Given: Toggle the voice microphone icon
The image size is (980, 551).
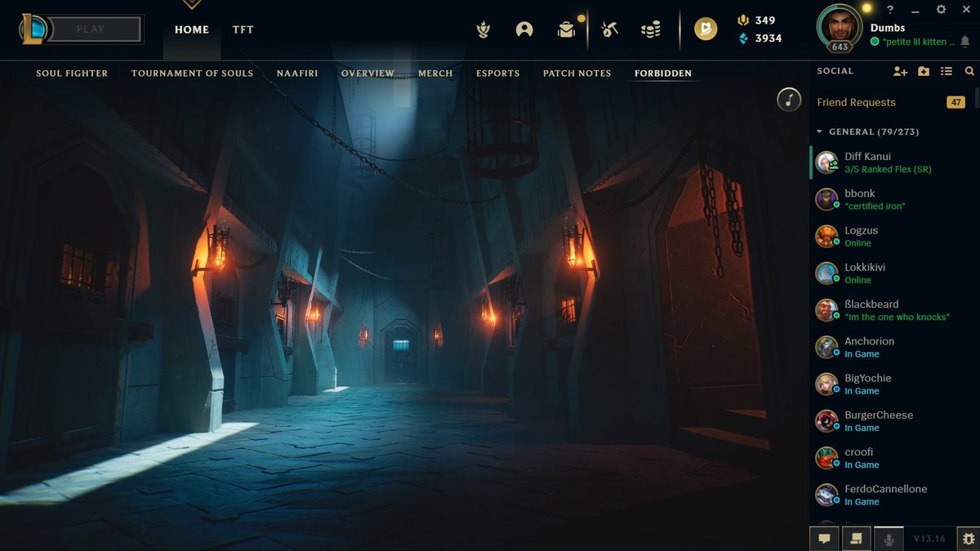Looking at the screenshot, I should [889, 539].
